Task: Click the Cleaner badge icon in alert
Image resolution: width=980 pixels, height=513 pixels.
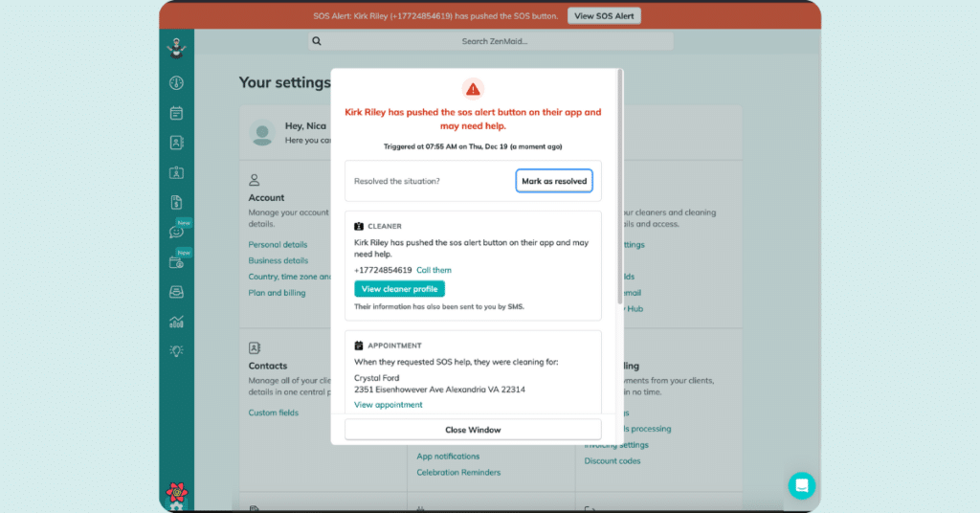Action: [359, 226]
